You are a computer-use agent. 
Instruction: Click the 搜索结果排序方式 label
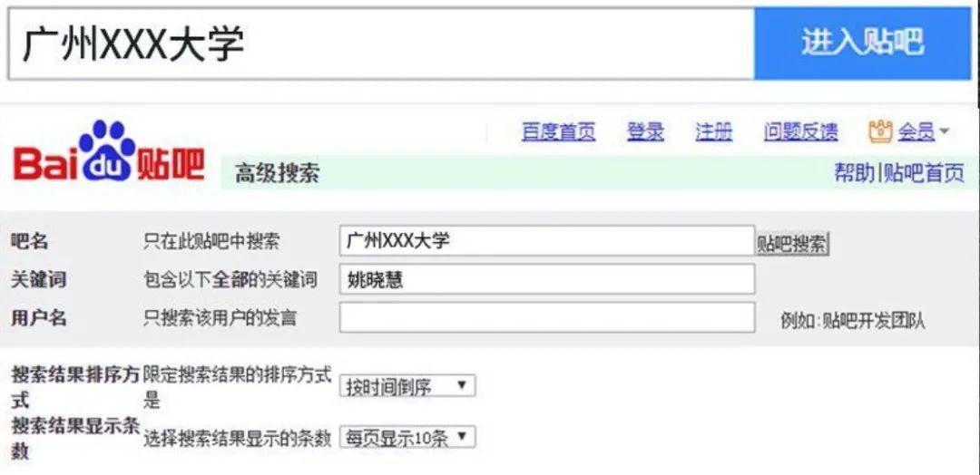(x=75, y=387)
